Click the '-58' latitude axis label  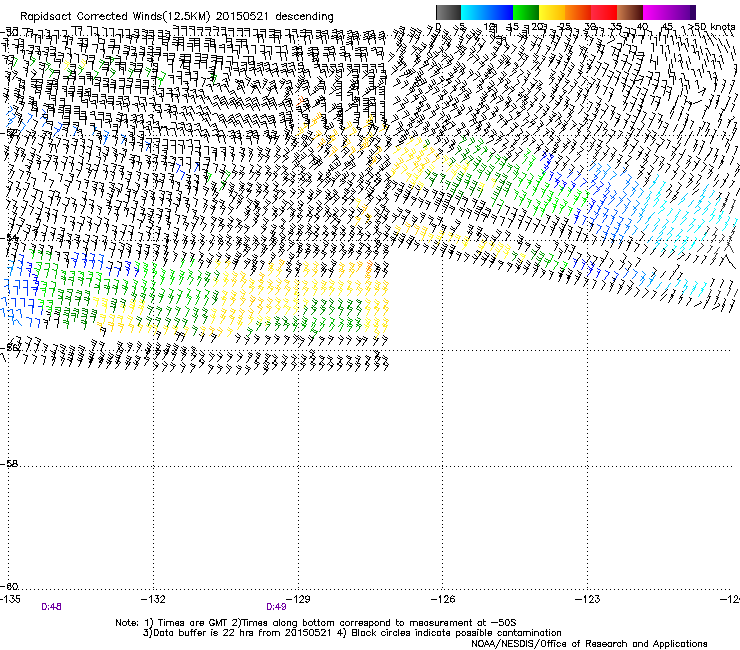9,464
